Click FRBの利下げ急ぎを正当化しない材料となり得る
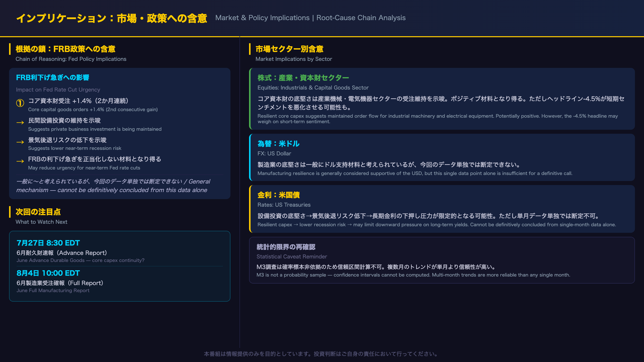 (x=95, y=159)
